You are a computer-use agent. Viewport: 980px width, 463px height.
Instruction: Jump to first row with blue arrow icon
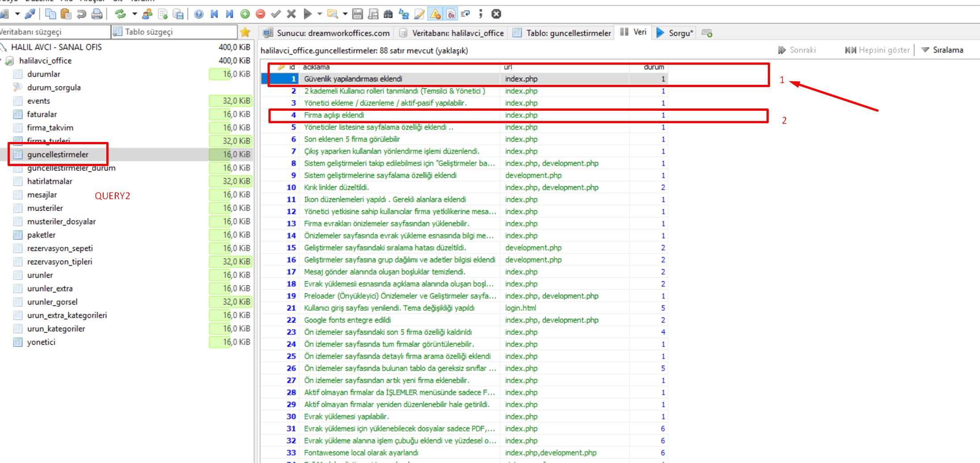point(214,14)
